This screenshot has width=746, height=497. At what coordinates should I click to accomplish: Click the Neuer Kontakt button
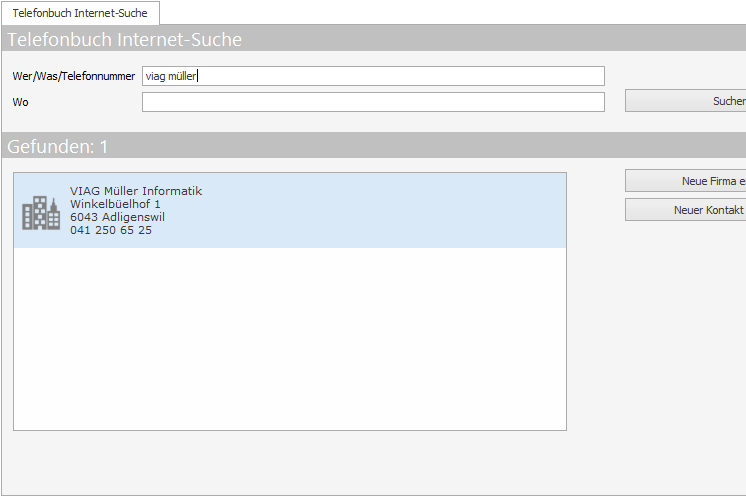[x=686, y=210]
